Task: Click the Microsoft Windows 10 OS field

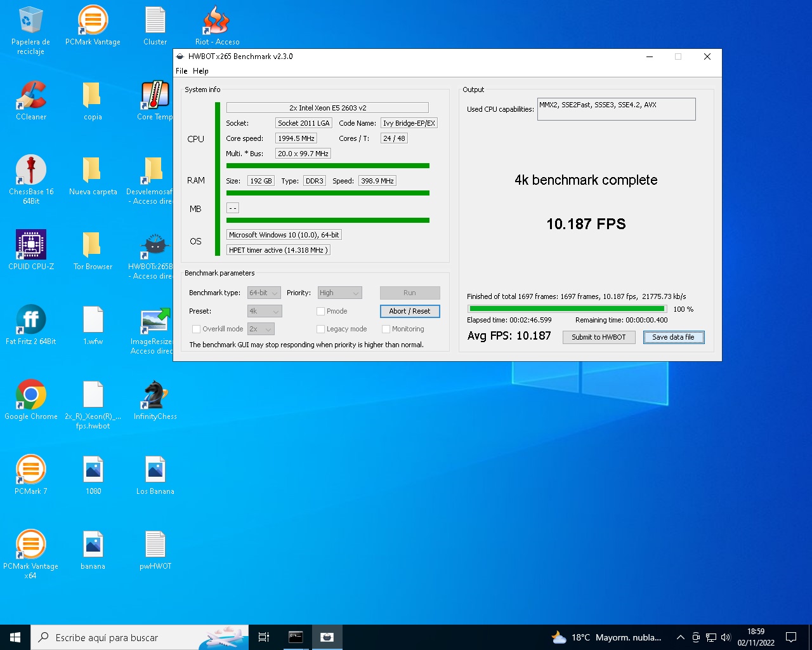Action: point(284,235)
